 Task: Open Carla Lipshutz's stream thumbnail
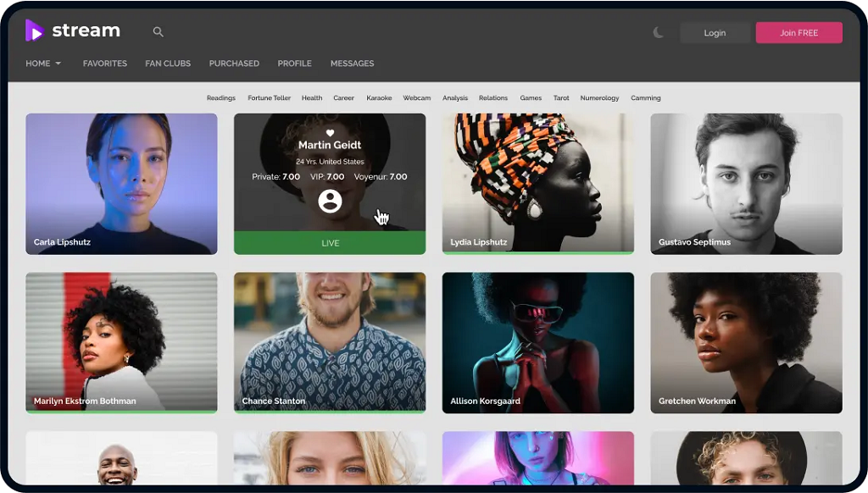(x=121, y=184)
